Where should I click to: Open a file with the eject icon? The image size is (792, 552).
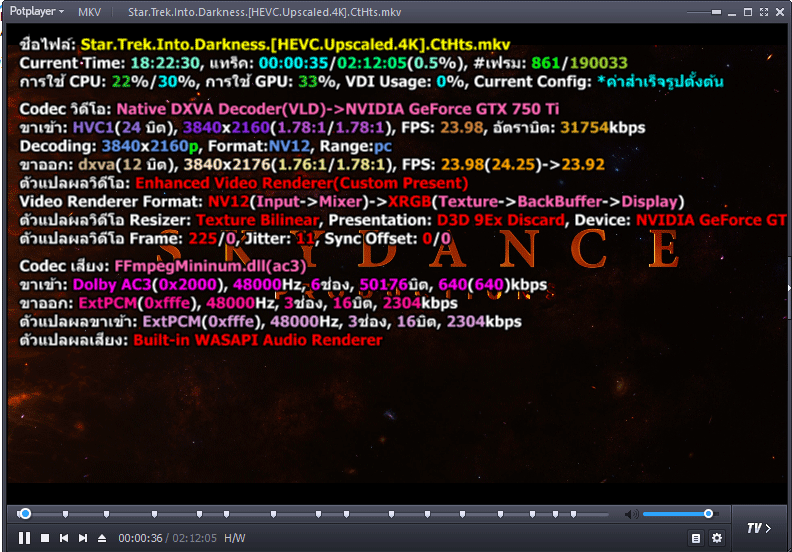[x=102, y=538]
